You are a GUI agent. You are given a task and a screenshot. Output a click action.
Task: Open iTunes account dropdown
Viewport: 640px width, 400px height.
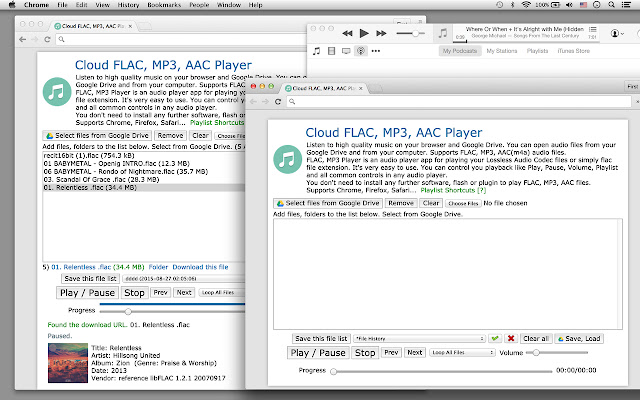617,33
